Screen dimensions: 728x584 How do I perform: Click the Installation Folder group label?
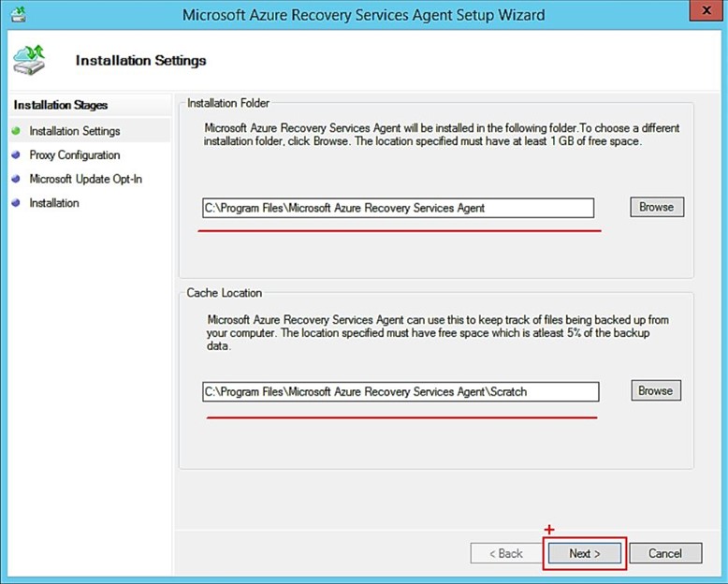pyautogui.click(x=228, y=103)
